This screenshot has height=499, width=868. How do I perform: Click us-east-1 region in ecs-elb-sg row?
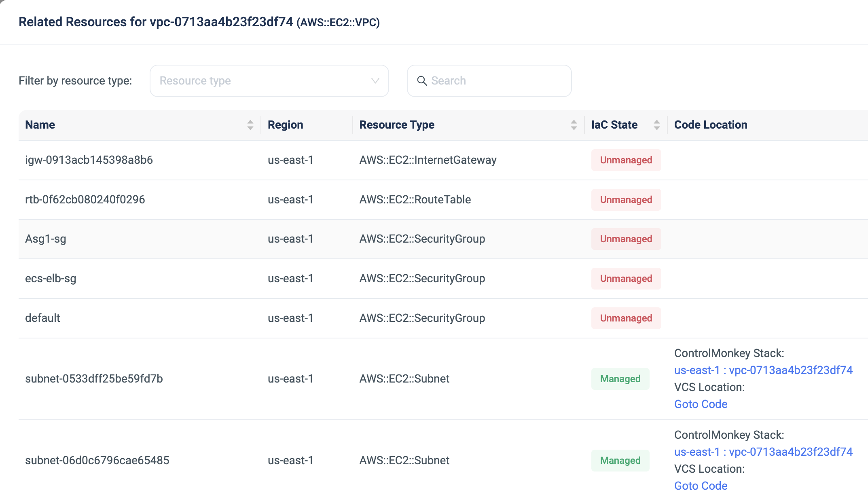(x=290, y=279)
